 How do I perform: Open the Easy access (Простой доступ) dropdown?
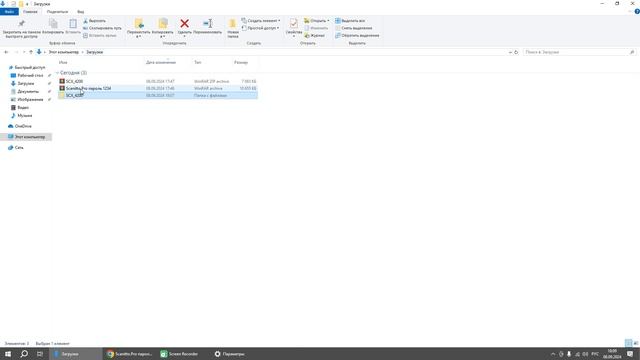pyautogui.click(x=260, y=28)
